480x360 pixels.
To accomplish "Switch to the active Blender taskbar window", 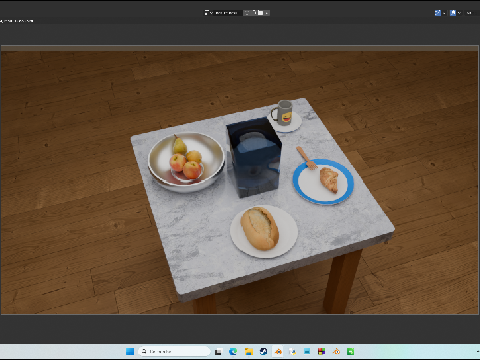I will click(278, 351).
